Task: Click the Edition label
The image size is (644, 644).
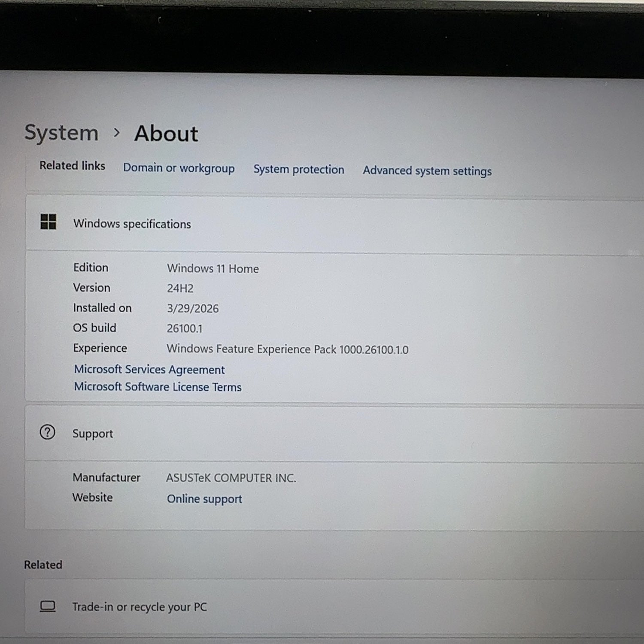Action: coord(91,267)
